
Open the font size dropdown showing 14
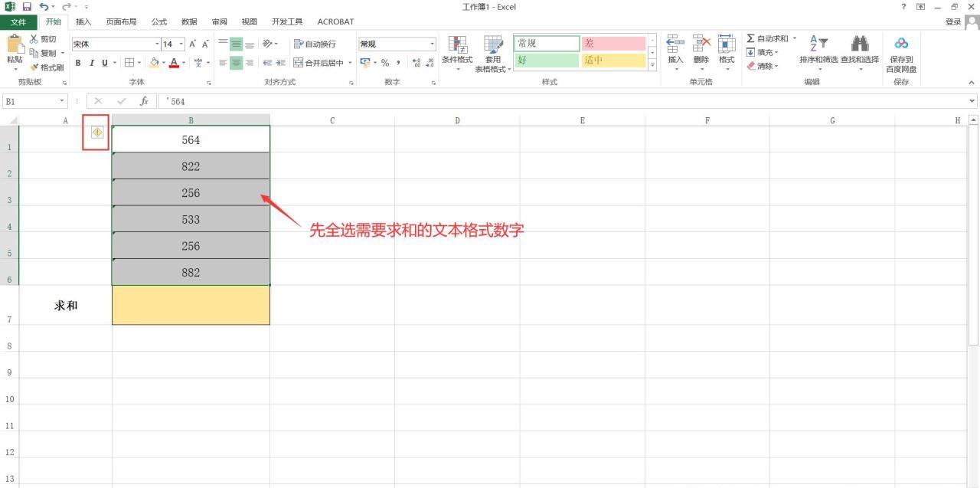[181, 44]
